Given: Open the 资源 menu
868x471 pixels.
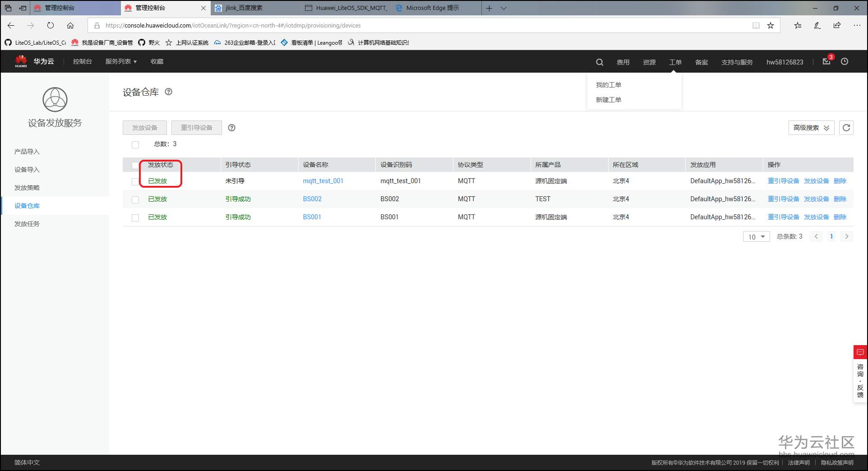Looking at the screenshot, I should pos(649,62).
